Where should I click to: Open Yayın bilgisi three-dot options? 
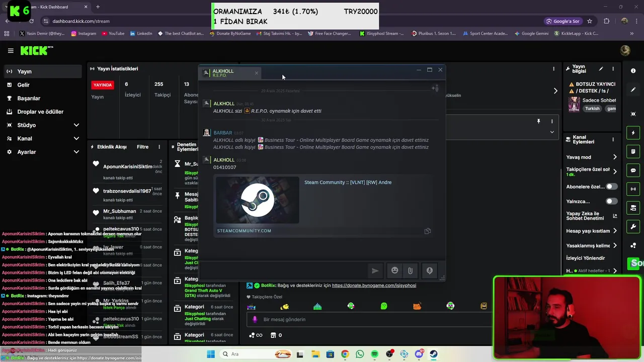click(613, 69)
